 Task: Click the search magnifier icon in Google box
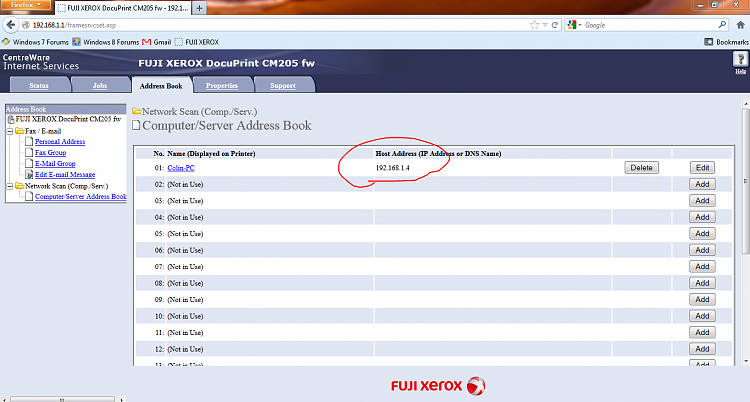point(722,24)
